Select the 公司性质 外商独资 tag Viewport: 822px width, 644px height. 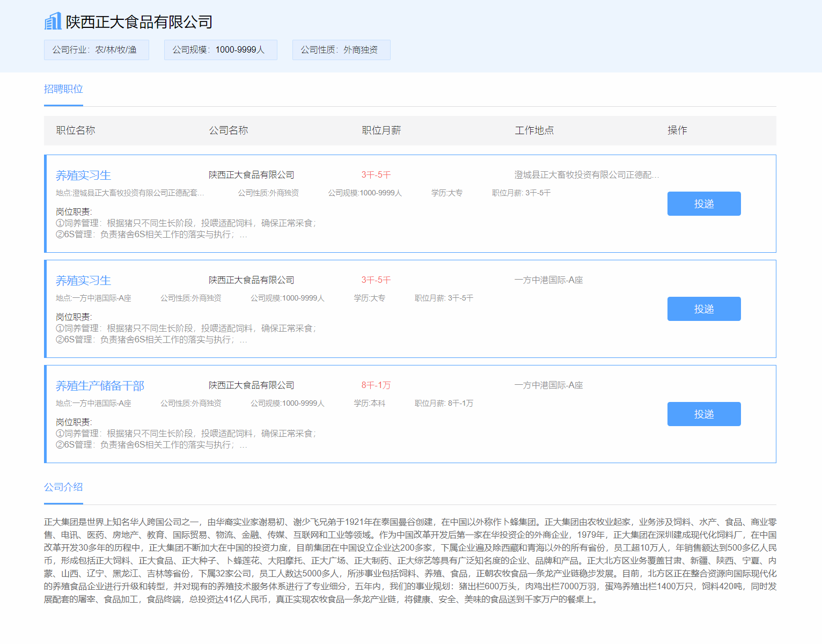click(341, 50)
